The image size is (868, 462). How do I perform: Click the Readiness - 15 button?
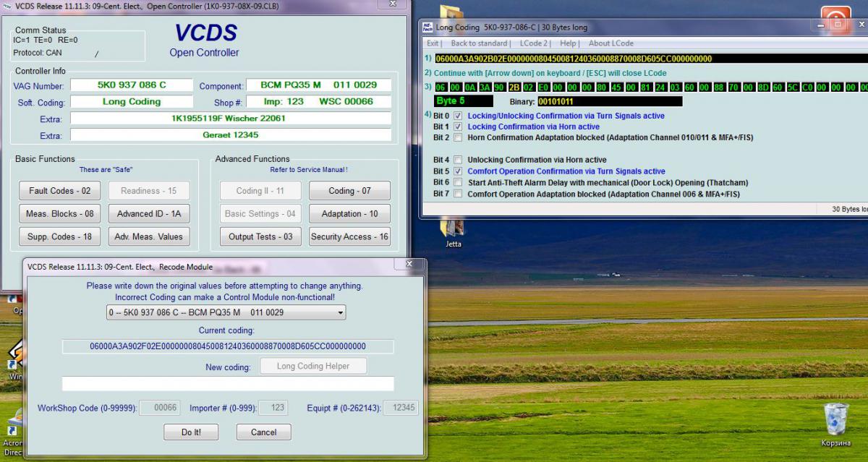150,191
